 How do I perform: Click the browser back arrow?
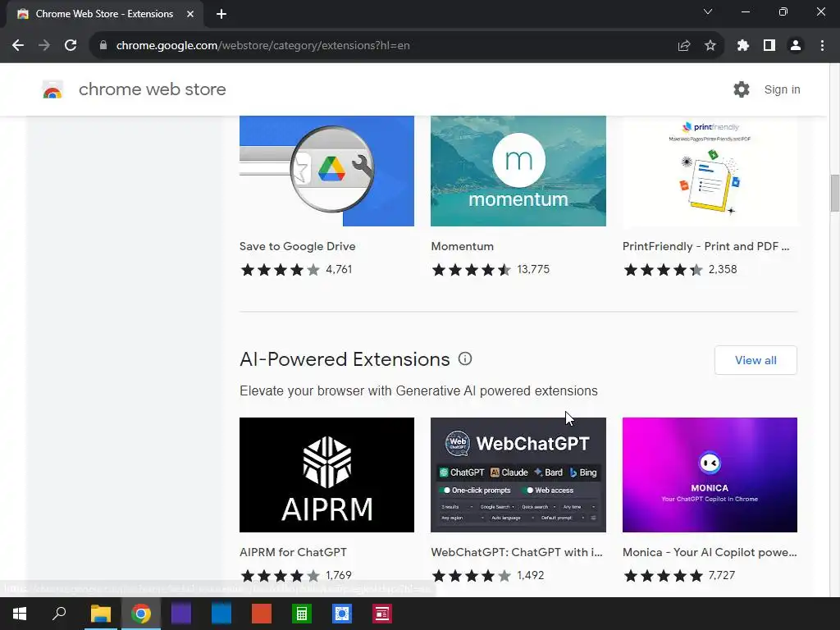click(18, 46)
